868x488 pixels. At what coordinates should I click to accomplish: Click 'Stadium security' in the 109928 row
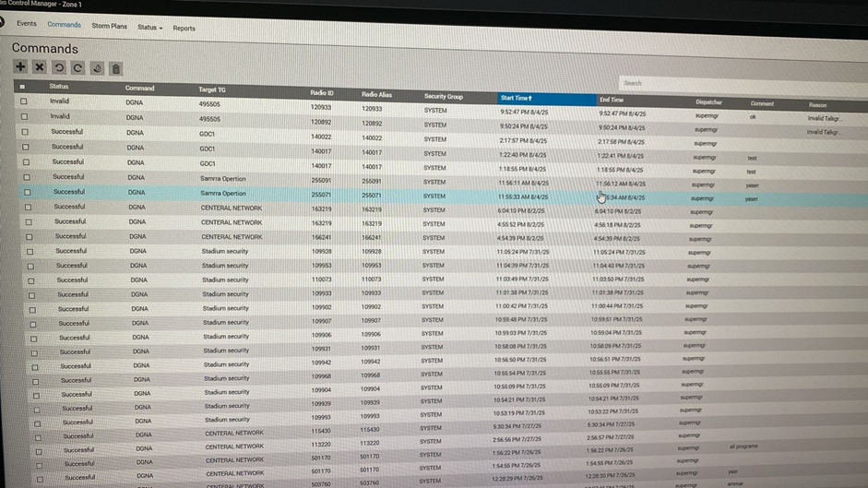coord(225,252)
